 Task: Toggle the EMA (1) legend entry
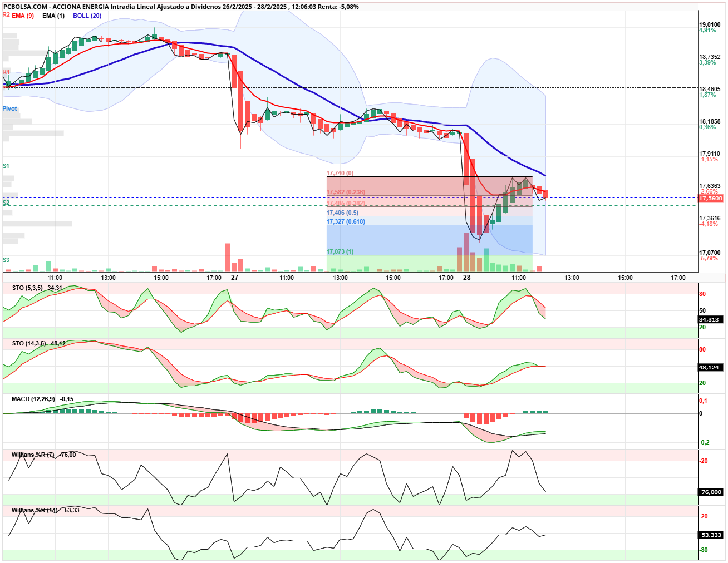(53, 16)
